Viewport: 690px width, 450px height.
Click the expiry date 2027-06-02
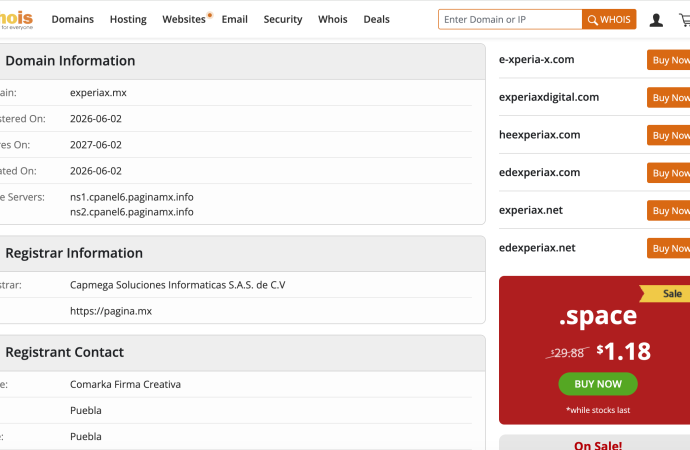(x=95, y=145)
